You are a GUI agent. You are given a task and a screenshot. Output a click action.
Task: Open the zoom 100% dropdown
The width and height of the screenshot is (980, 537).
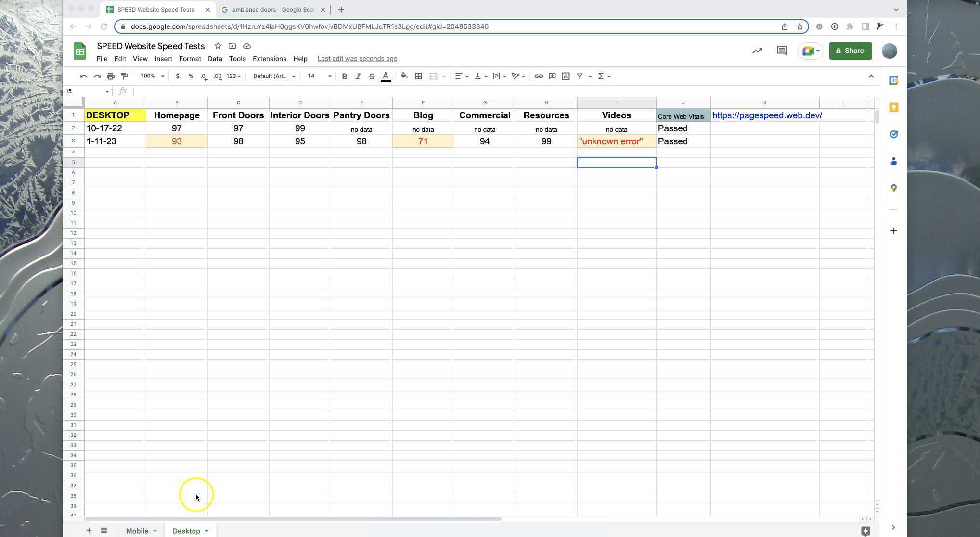coord(152,76)
